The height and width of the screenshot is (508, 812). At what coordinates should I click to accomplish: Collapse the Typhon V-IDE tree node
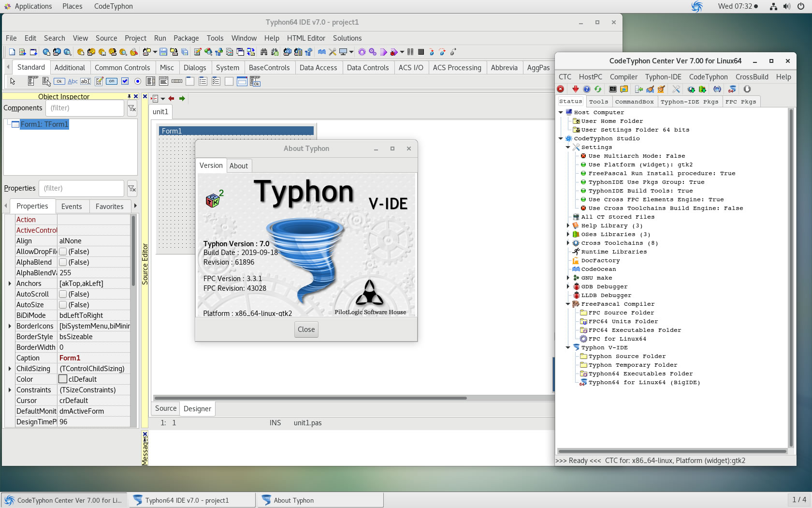568,347
